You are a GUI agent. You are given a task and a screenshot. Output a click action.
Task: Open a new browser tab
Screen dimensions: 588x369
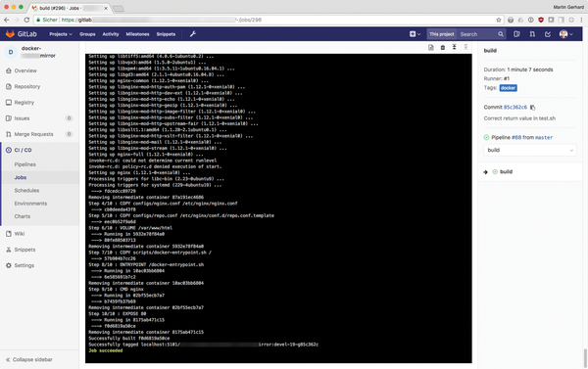pyautogui.click(x=119, y=8)
